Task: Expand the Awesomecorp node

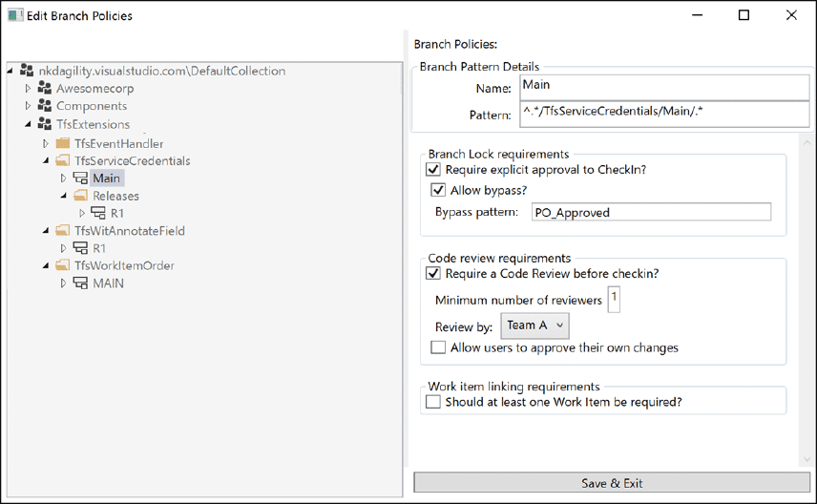Action: [28, 89]
